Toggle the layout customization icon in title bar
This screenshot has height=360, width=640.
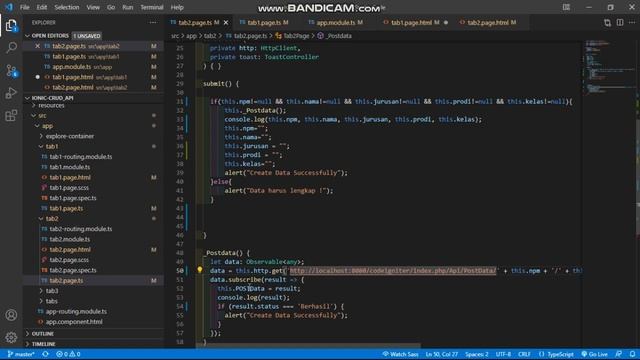pyautogui.click(x=566, y=7)
